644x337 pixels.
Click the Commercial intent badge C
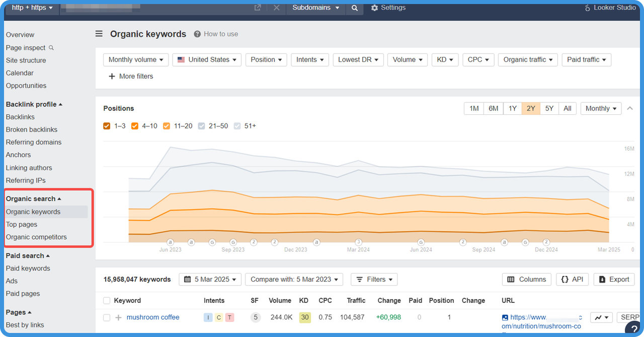[x=219, y=317]
